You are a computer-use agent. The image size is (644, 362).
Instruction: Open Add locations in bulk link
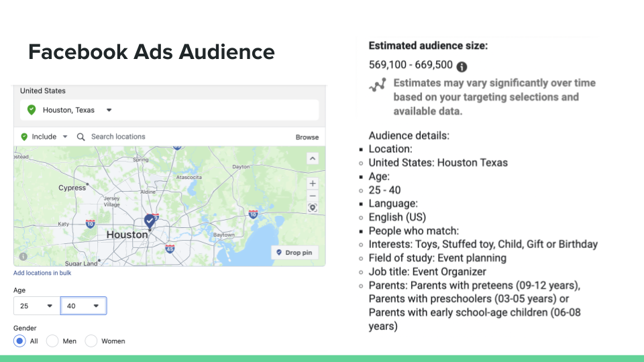pos(42,273)
